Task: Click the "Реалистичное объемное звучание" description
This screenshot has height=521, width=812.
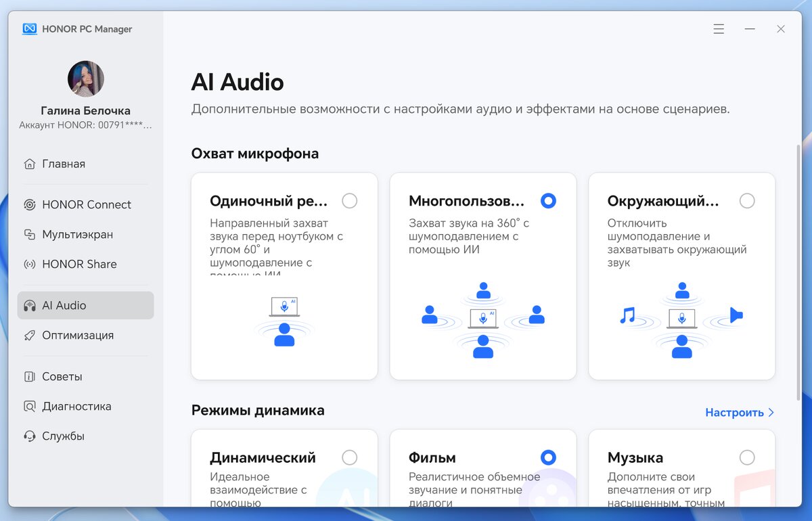Action: pos(474,489)
